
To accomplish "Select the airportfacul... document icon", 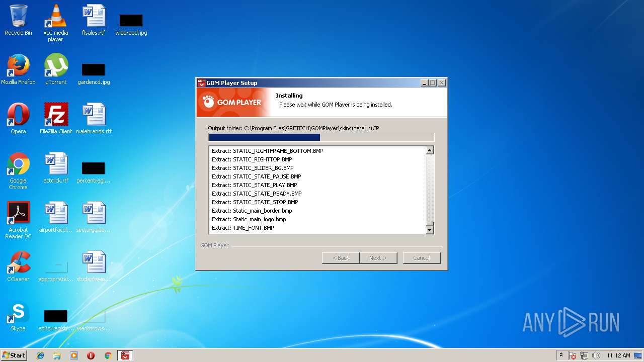I will click(x=56, y=217).
